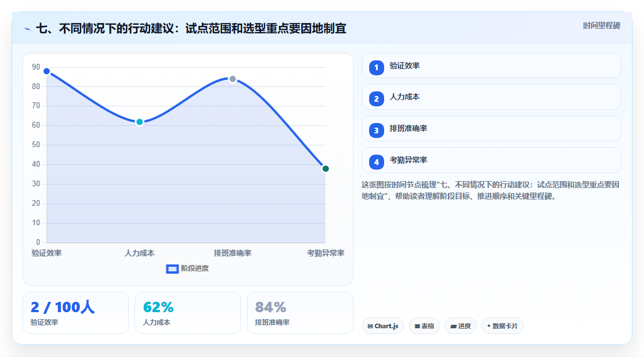Select the cyan data point at 人力成本
The height and width of the screenshot is (357, 644).
140,122
